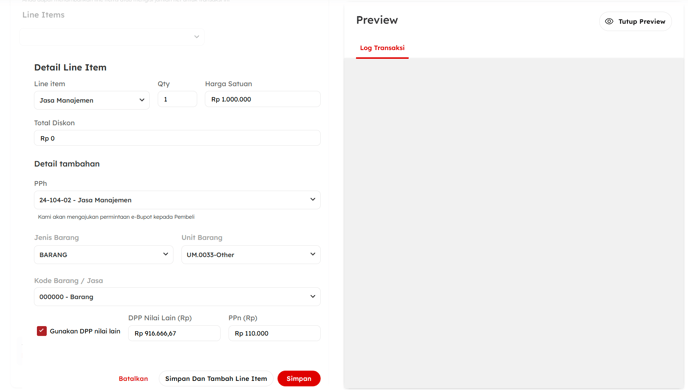688x390 pixels.
Task: Expand Kode Barang / Jasa dropdown
Action: tap(177, 297)
